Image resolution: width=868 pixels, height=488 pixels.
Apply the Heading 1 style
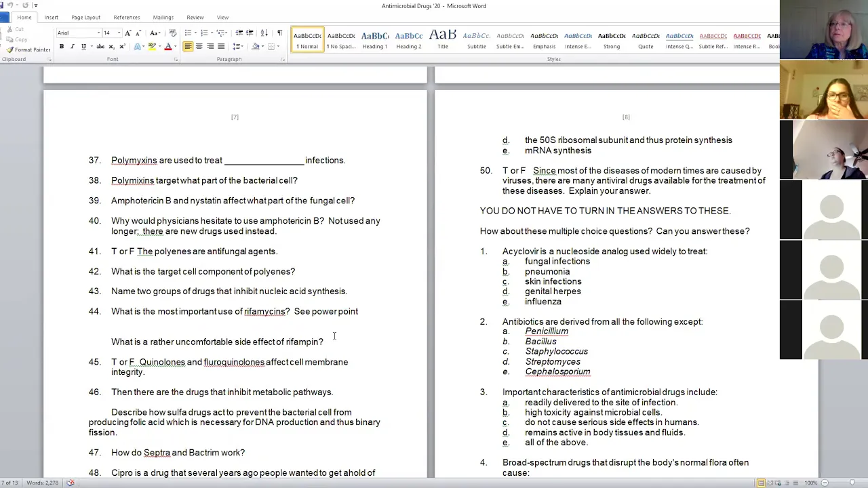[375, 39]
